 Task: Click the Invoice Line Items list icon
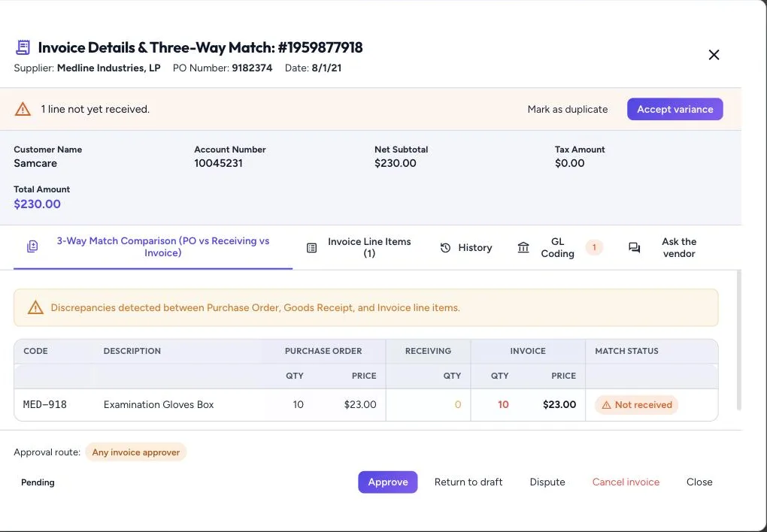click(x=311, y=248)
